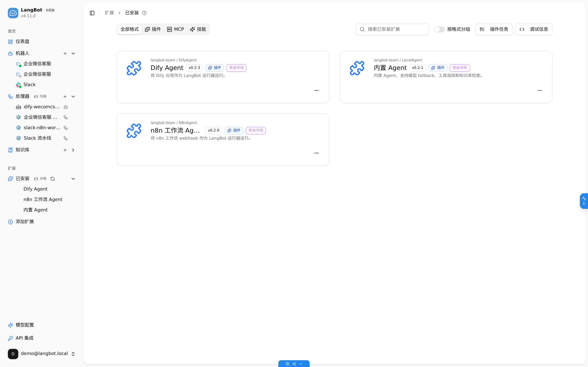Select the 全部格式 tab
The height and width of the screenshot is (367, 588).
point(130,29)
